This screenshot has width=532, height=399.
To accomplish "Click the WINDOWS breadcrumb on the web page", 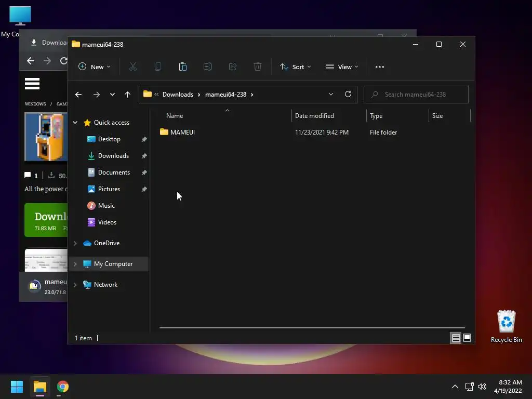I will click(35, 104).
